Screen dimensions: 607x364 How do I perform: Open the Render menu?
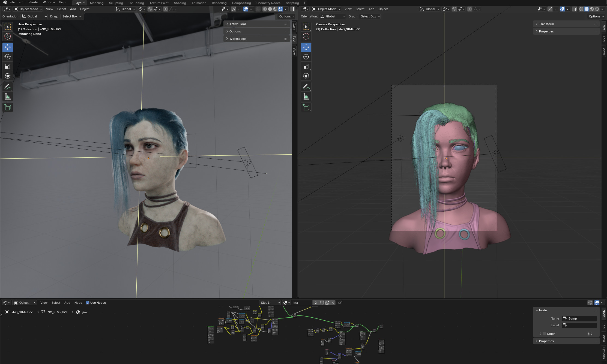click(34, 2)
